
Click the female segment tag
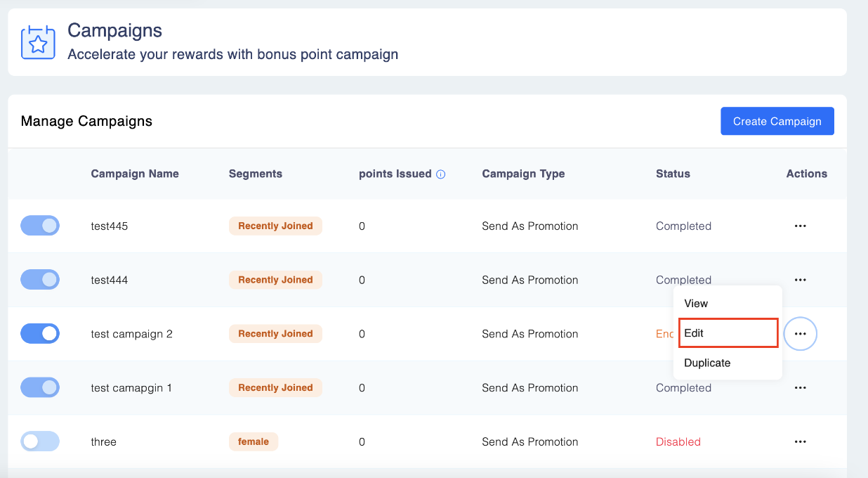254,441
